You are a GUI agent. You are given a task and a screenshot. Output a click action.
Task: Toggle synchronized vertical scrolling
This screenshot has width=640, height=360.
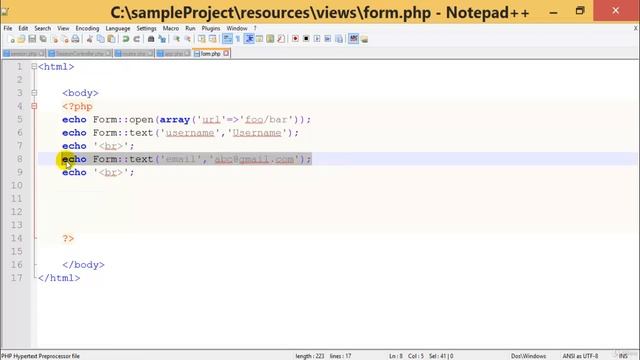coord(202,39)
